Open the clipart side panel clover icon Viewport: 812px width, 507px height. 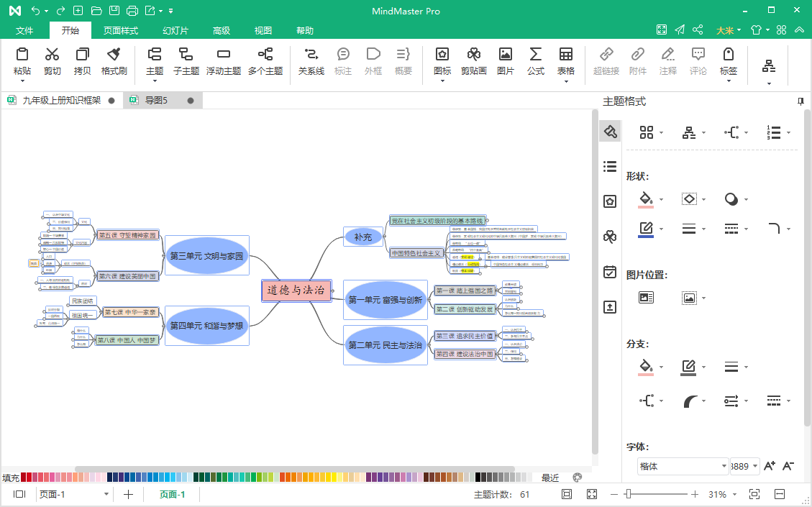point(610,237)
